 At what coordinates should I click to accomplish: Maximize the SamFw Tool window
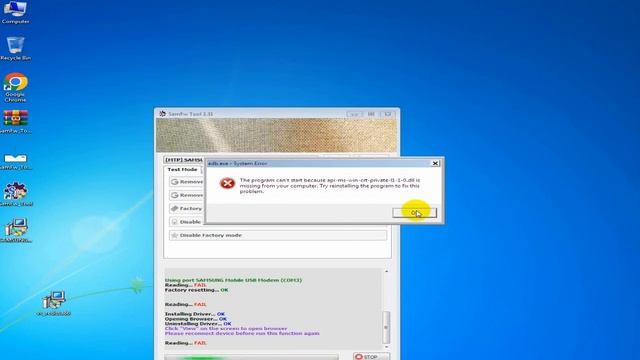tap(371, 114)
